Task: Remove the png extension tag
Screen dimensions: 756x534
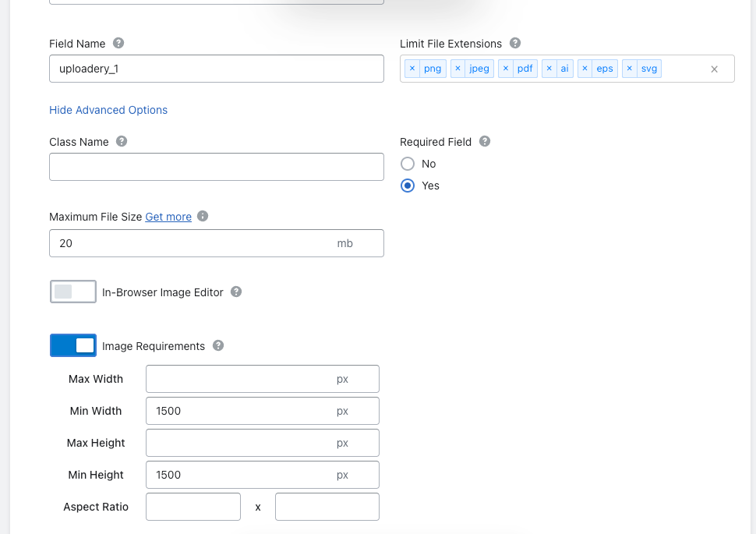Action: (x=412, y=69)
